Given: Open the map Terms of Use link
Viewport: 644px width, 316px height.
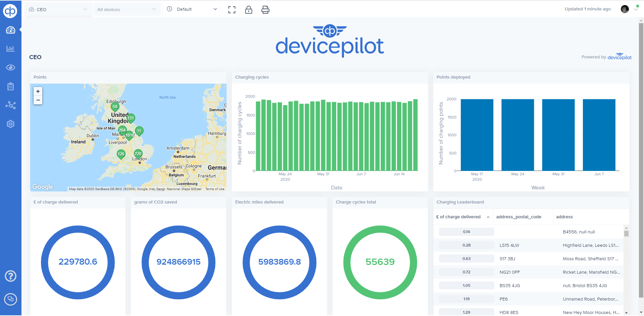Looking at the screenshot, I should click(x=215, y=189).
